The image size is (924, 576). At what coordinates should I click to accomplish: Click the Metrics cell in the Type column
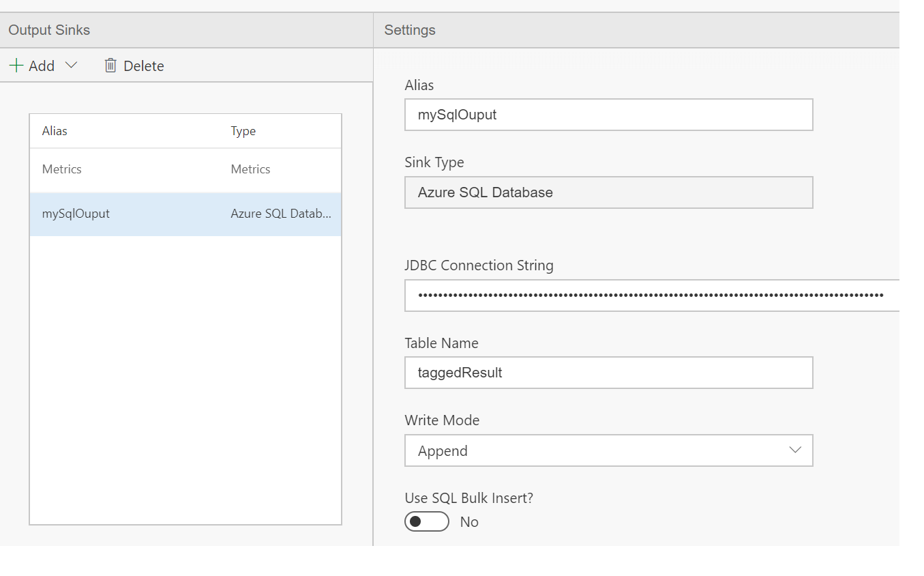(250, 169)
